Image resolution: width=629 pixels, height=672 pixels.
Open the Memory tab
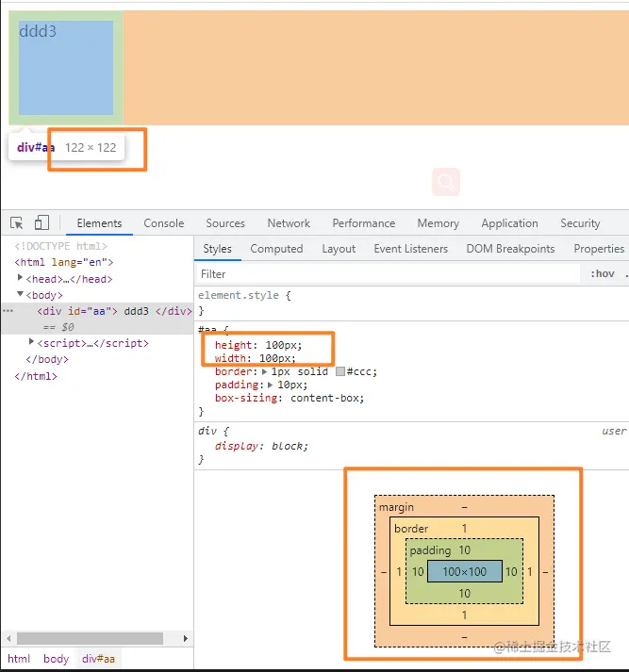point(439,223)
